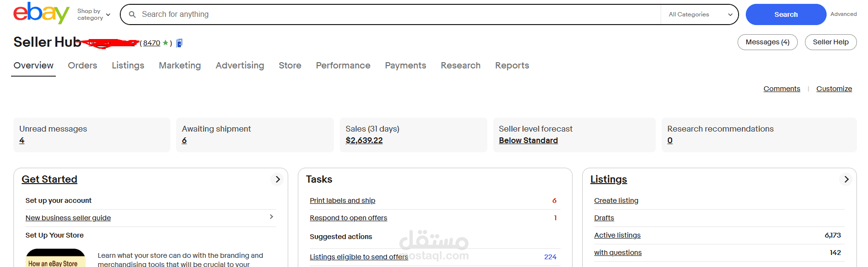This screenshot has height=267, width=868.
Task: Expand the Get Started panel arrow
Action: [277, 179]
